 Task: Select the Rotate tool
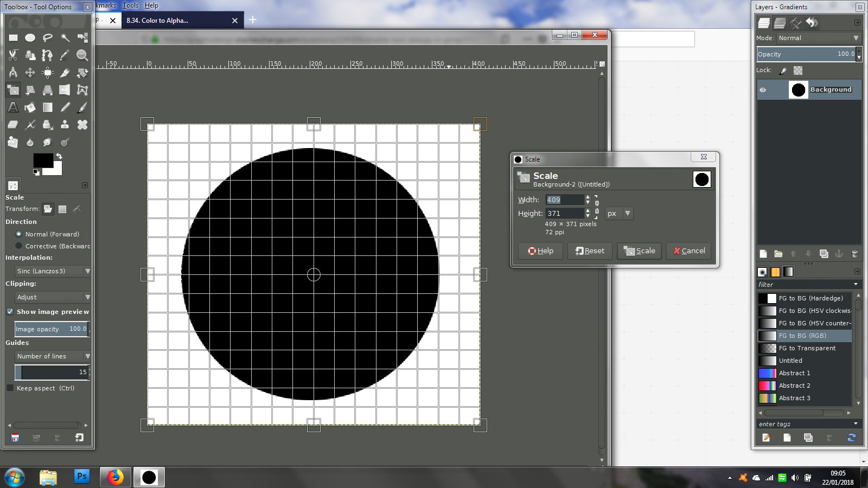pyautogui.click(x=82, y=73)
